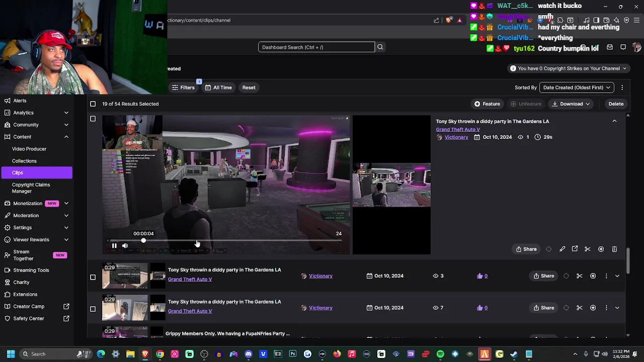This screenshot has width=644, height=362.
Task: Delete the selected clips
Action: coord(616,104)
